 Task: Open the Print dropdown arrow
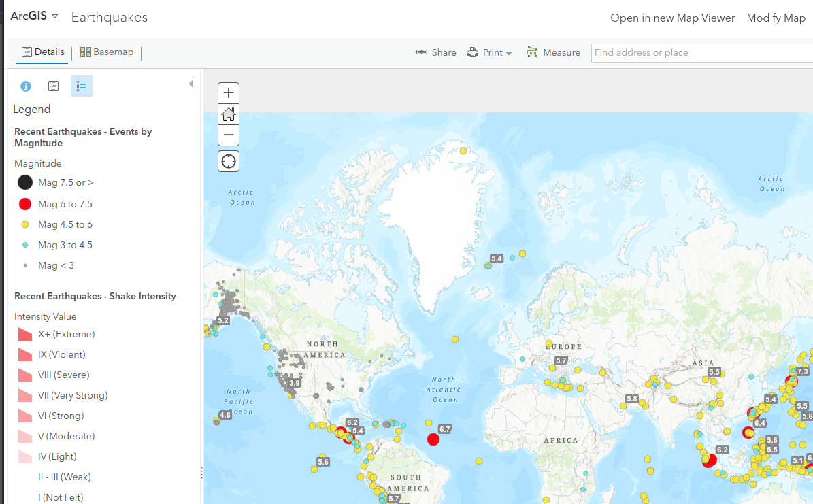pos(509,54)
